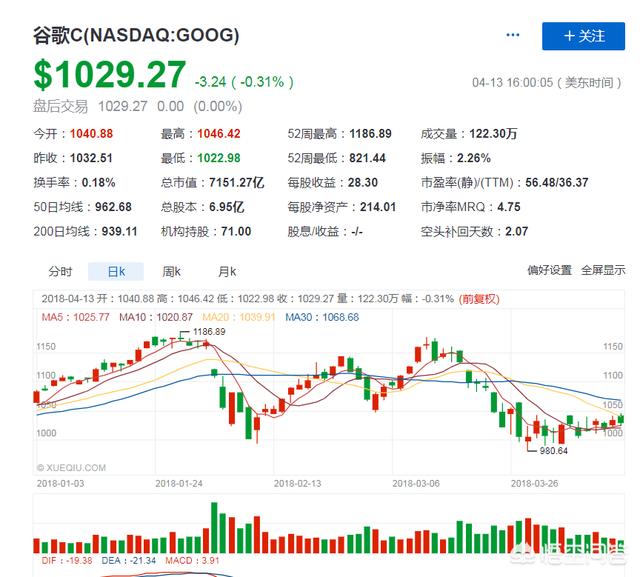Click the +关注 follow button
Viewport: 640px width, 577px height.
click(583, 36)
